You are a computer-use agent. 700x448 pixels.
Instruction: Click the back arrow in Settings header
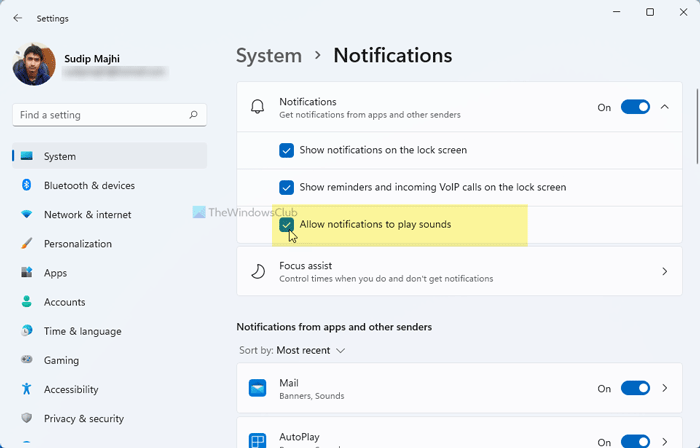pos(18,18)
